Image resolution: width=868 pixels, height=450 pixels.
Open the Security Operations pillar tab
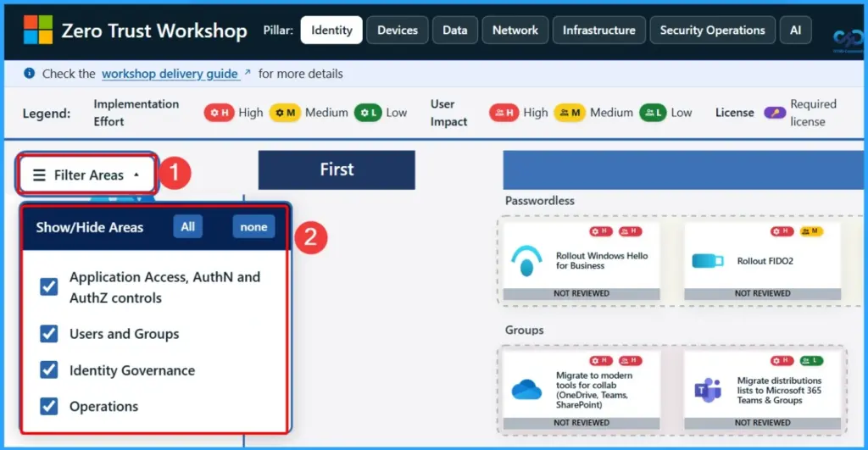(x=712, y=31)
